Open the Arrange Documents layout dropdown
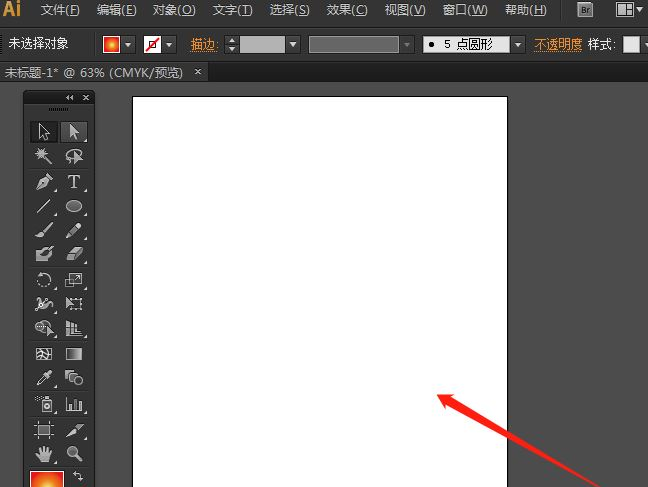This screenshot has width=648, height=487. (629, 10)
